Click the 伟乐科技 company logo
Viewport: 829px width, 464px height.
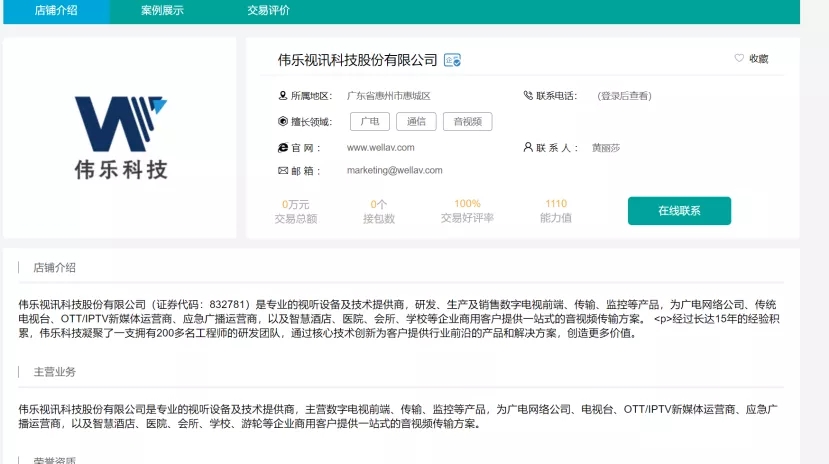(x=121, y=137)
